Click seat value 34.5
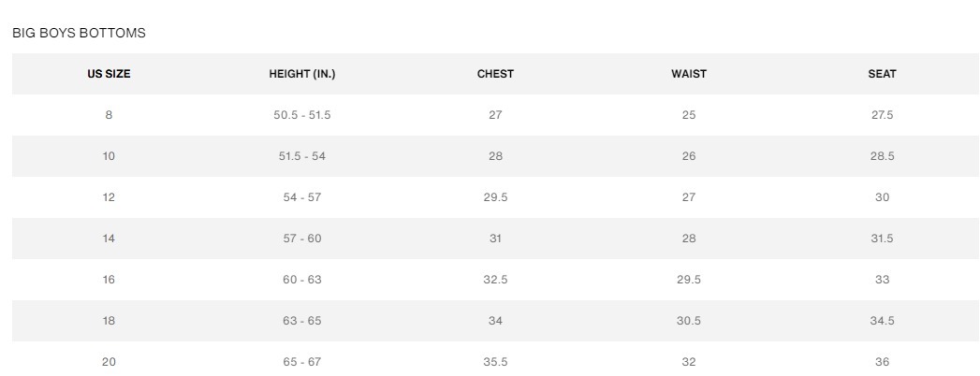 tap(882, 321)
